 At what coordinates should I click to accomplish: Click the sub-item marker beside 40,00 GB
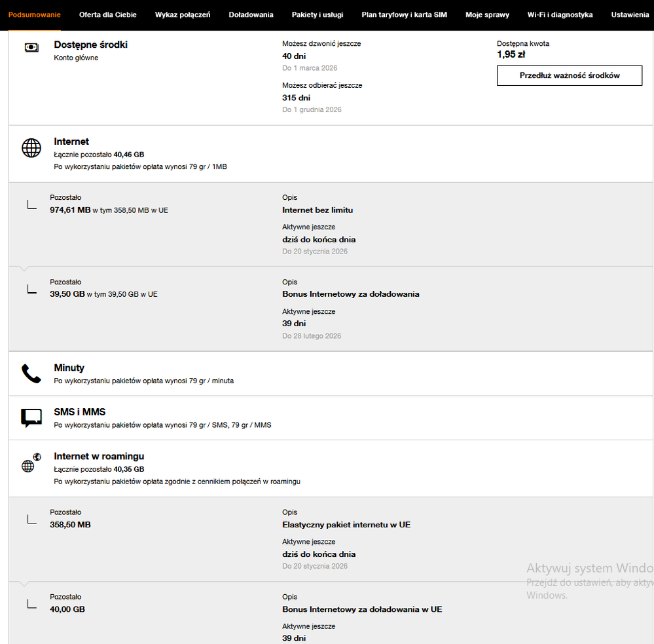pyautogui.click(x=31, y=604)
